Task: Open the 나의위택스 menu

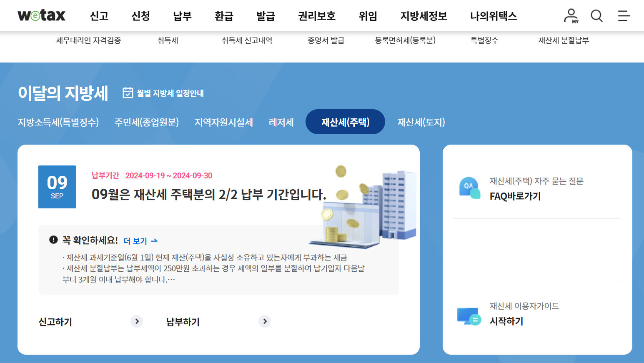Action: 494,16
